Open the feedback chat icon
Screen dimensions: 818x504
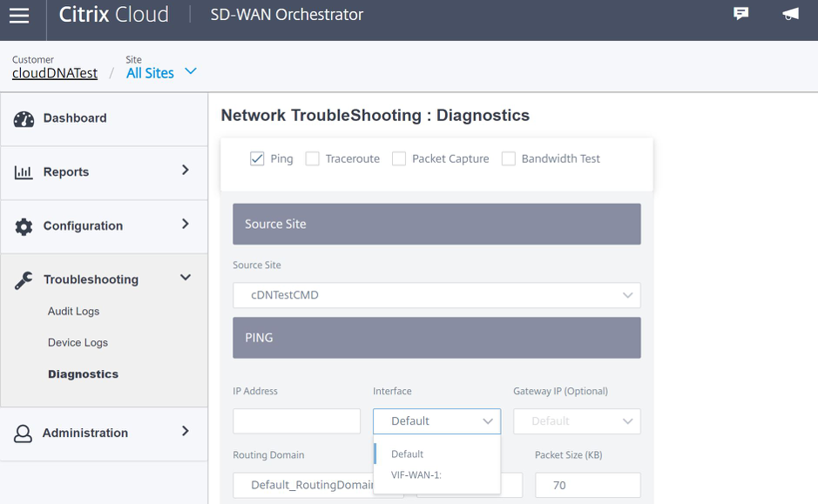point(740,14)
